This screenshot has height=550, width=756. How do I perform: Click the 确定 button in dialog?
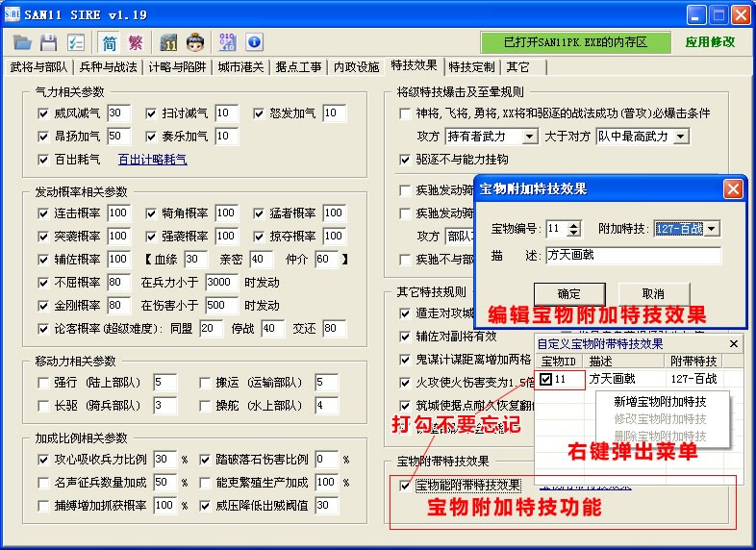coord(568,293)
